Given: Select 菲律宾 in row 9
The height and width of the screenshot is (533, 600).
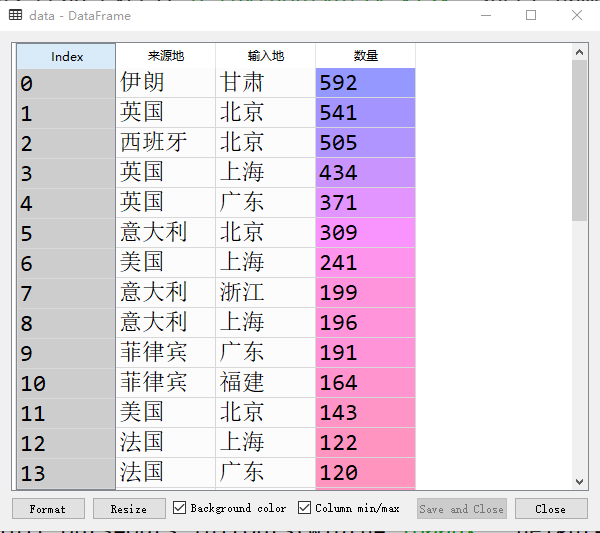Looking at the screenshot, I should click(166, 352).
